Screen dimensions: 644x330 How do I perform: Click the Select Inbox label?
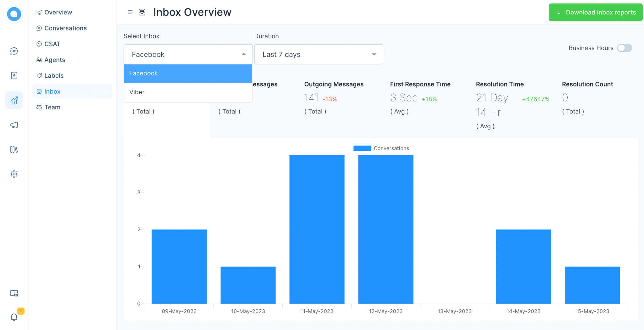click(x=142, y=36)
